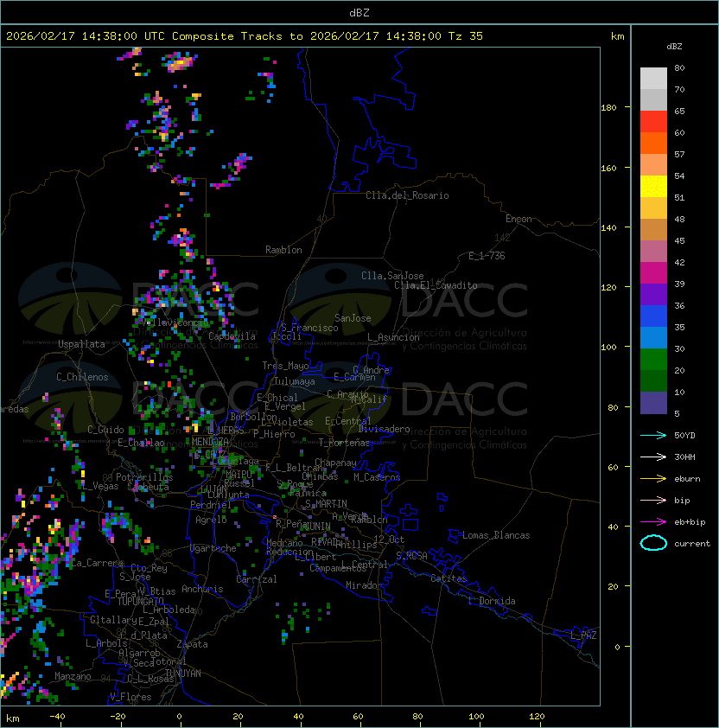Click the 'Tz 35' label in header

pyautogui.click(x=466, y=36)
